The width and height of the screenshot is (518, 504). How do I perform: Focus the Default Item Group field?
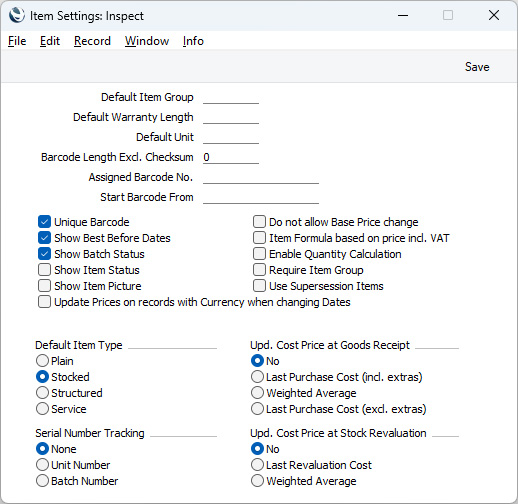tap(231, 97)
